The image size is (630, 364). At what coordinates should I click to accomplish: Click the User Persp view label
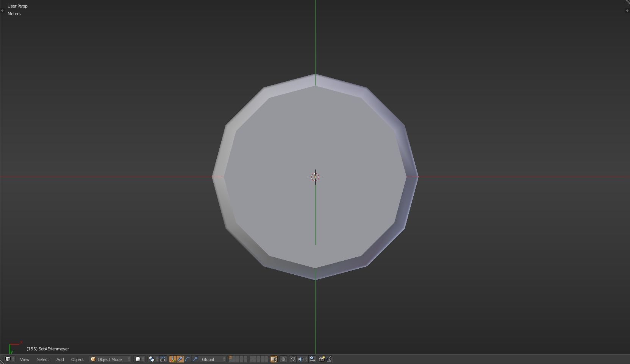tap(17, 6)
